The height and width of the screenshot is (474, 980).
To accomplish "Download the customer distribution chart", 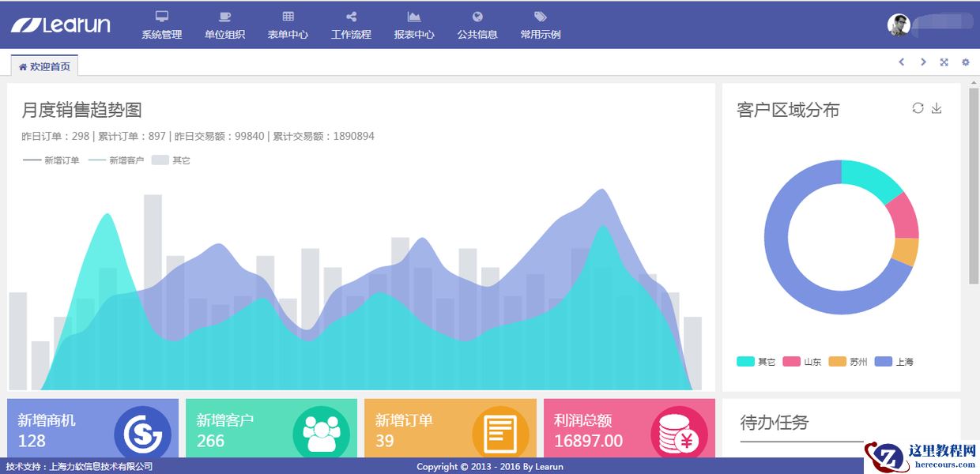I will pos(937,108).
